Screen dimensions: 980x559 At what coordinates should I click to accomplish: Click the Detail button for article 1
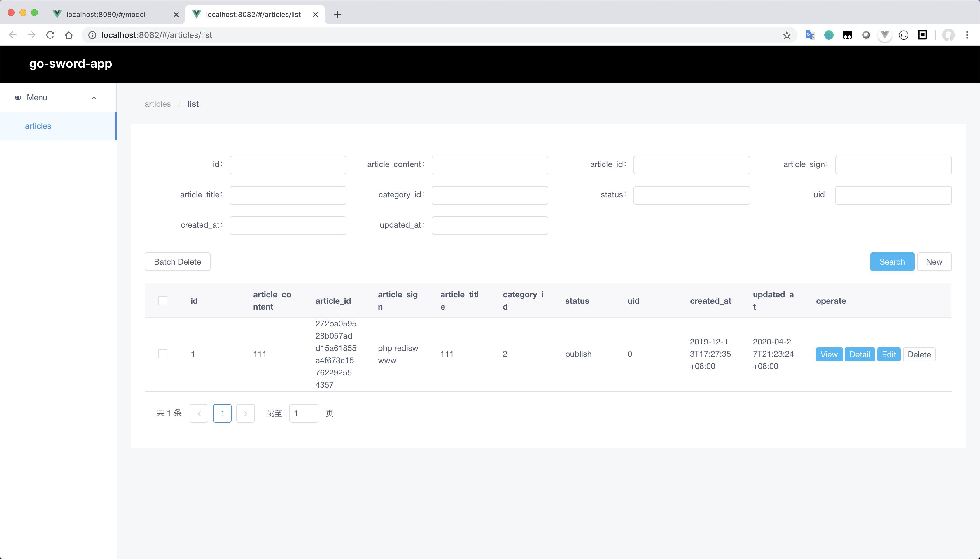(x=859, y=354)
